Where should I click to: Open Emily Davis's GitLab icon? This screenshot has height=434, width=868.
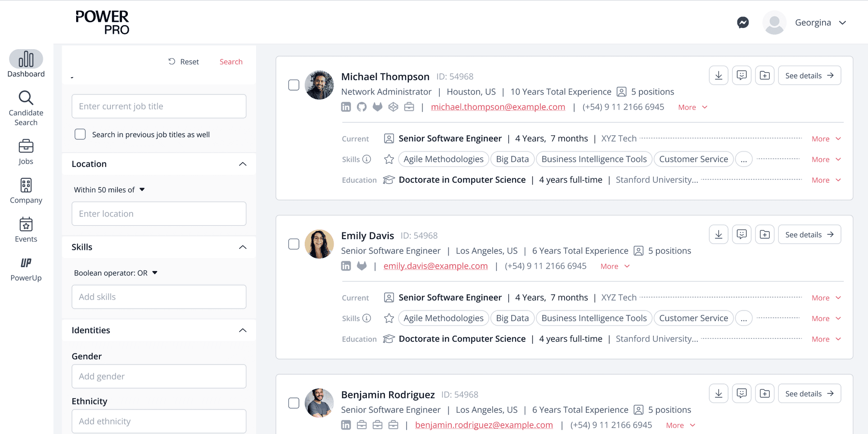362,266
